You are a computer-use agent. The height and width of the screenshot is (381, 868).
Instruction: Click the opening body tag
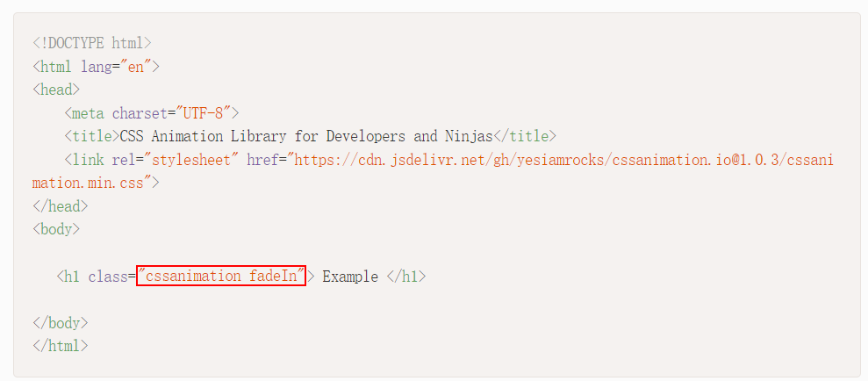[56, 229]
